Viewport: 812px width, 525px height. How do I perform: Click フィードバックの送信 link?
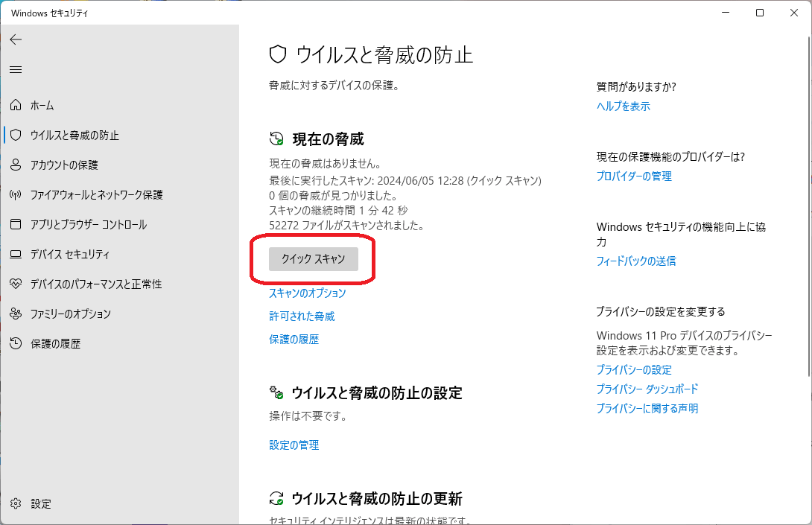pos(636,261)
